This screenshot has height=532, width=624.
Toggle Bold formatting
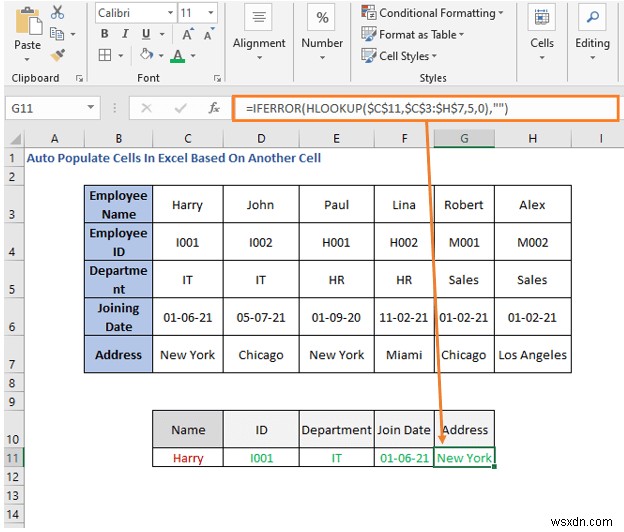pos(105,34)
